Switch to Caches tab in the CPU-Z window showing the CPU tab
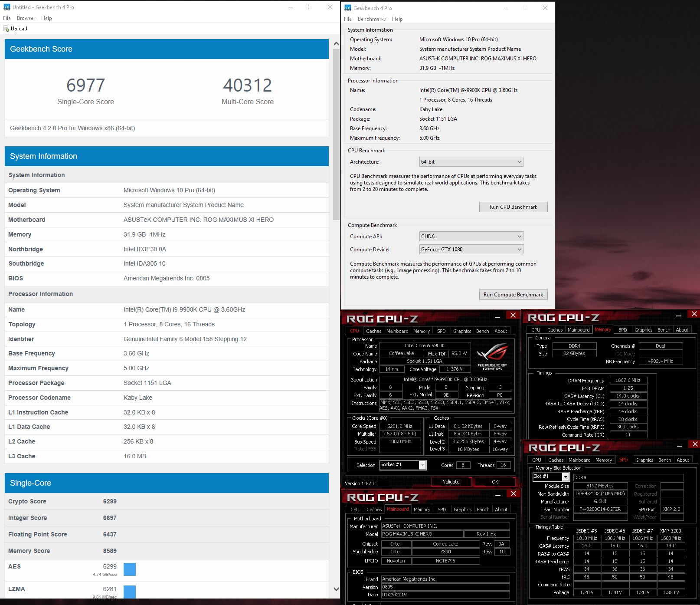 point(373,331)
